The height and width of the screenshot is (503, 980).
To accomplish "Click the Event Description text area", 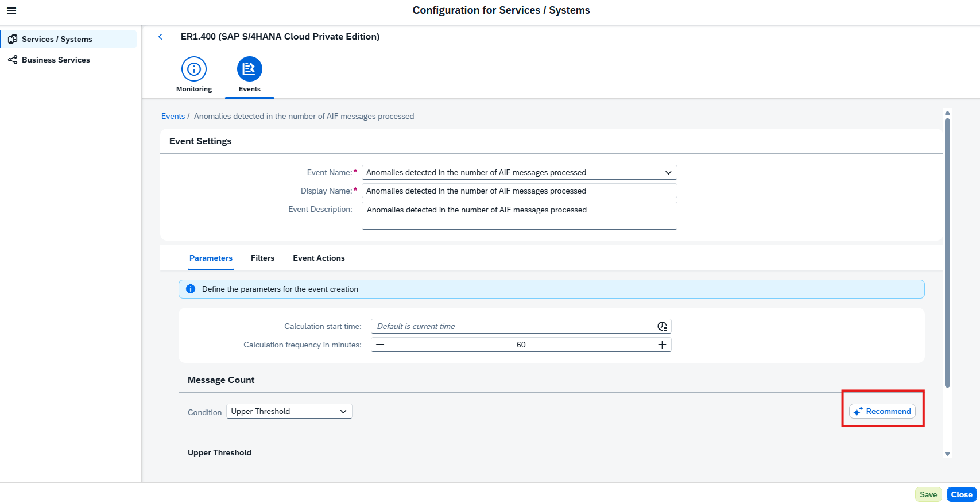I will tap(520, 215).
